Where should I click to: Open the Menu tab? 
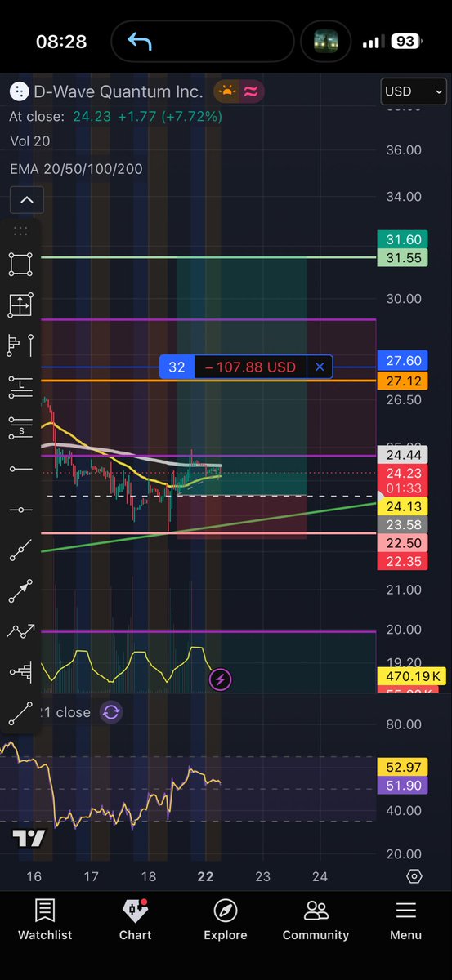point(405,920)
